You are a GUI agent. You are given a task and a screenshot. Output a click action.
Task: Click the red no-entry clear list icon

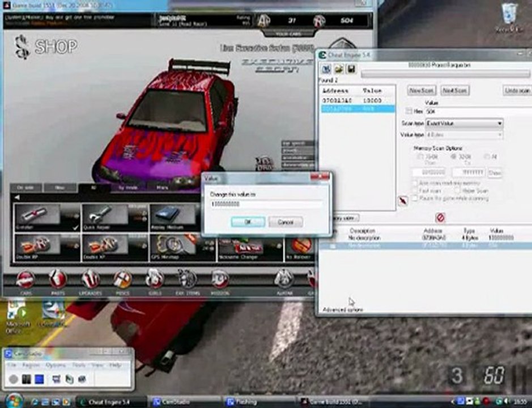(x=440, y=218)
